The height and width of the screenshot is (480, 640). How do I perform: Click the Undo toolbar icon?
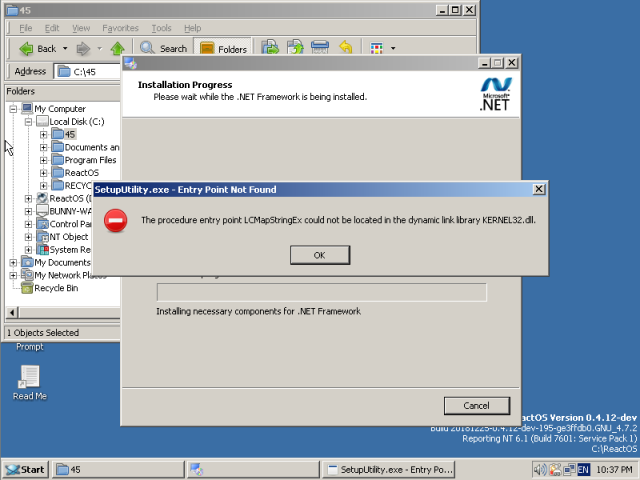point(346,48)
